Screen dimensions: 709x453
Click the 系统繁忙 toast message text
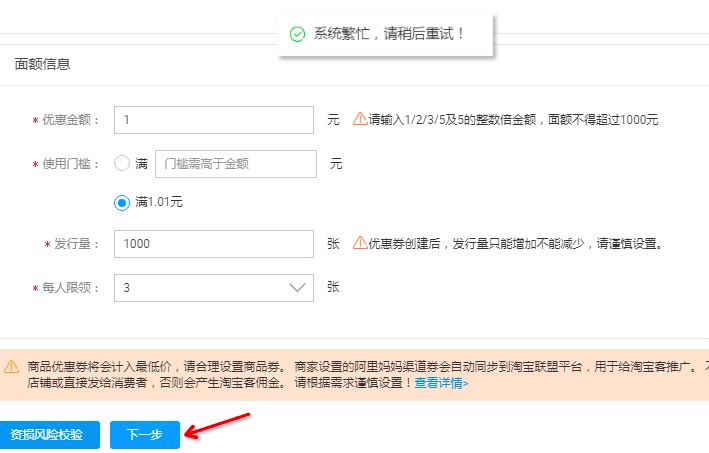pos(389,34)
